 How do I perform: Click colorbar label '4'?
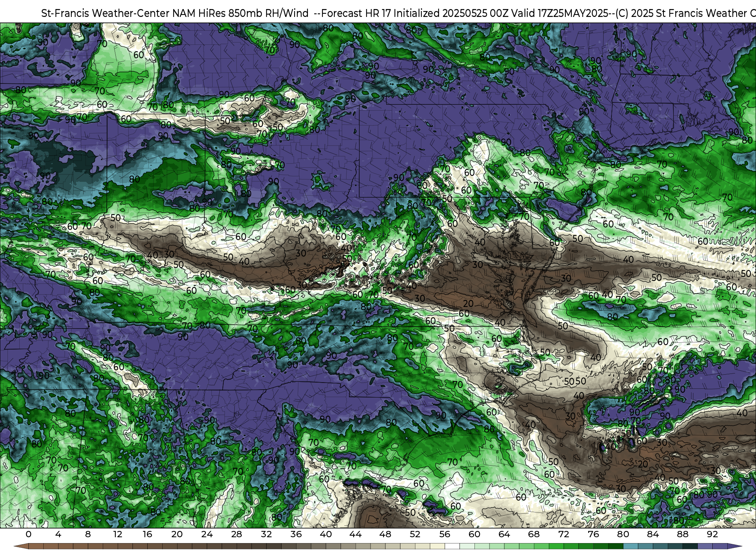tap(58, 534)
